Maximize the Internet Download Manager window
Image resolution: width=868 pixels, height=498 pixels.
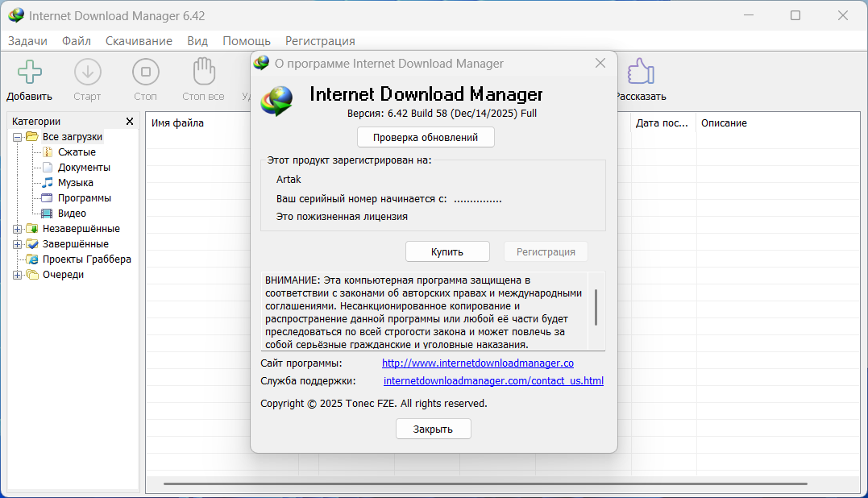pyautogui.click(x=795, y=15)
